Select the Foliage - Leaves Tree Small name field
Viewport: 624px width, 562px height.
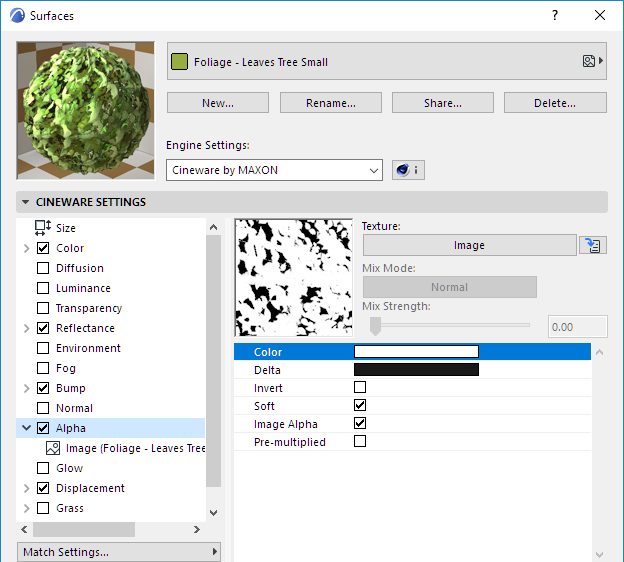tap(386, 61)
